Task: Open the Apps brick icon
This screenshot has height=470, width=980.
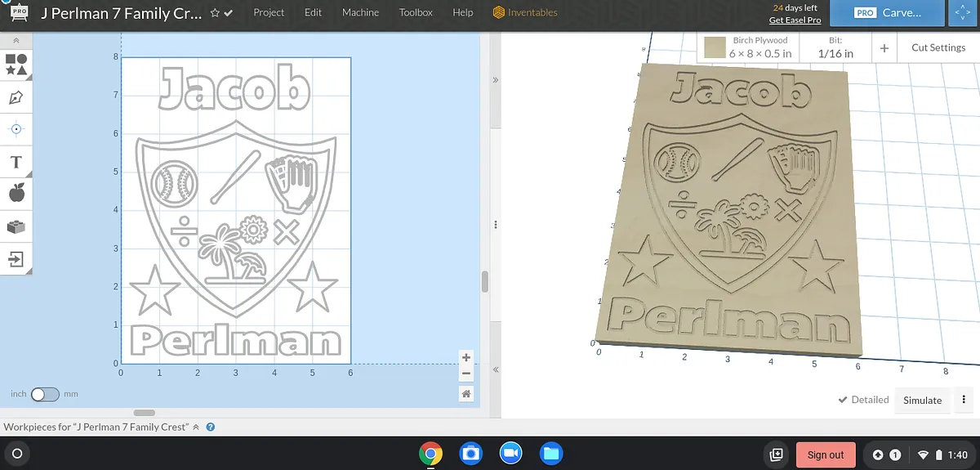Action: (16, 226)
